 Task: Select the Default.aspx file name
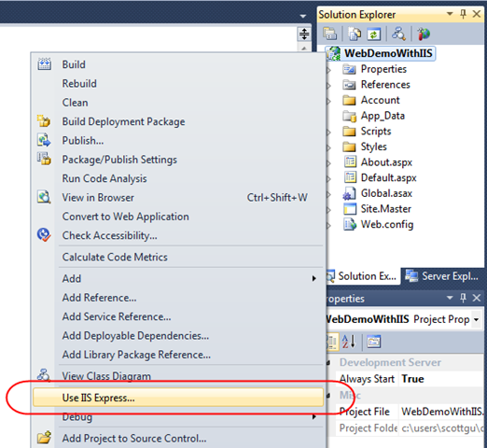(x=388, y=178)
